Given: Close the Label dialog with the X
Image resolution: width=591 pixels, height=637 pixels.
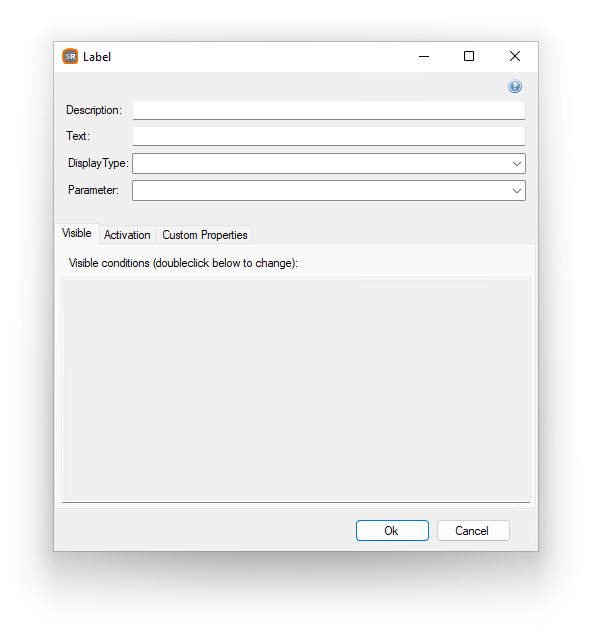Looking at the screenshot, I should pos(515,56).
